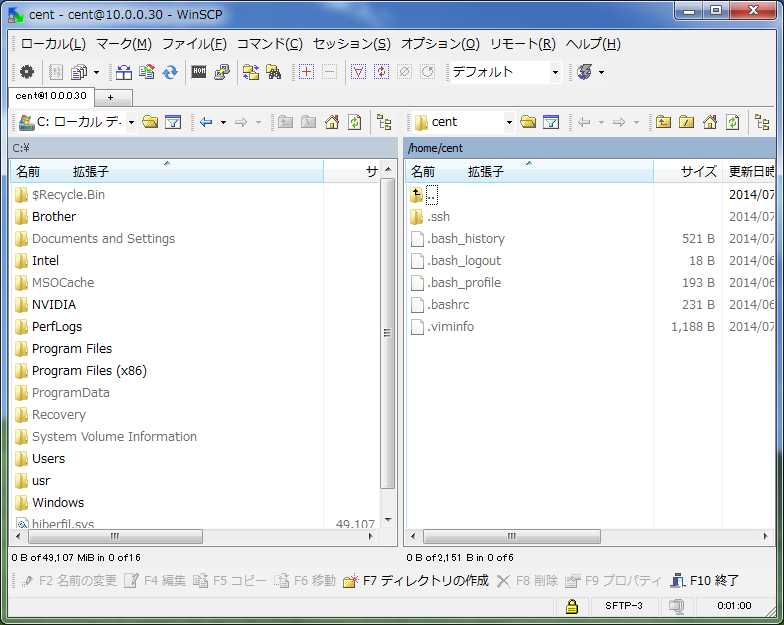Open the local drive C: dropdown

point(131,122)
